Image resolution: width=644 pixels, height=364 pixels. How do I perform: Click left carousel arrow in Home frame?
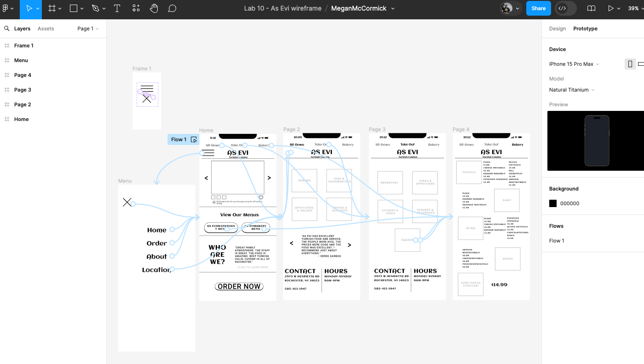[x=206, y=178]
